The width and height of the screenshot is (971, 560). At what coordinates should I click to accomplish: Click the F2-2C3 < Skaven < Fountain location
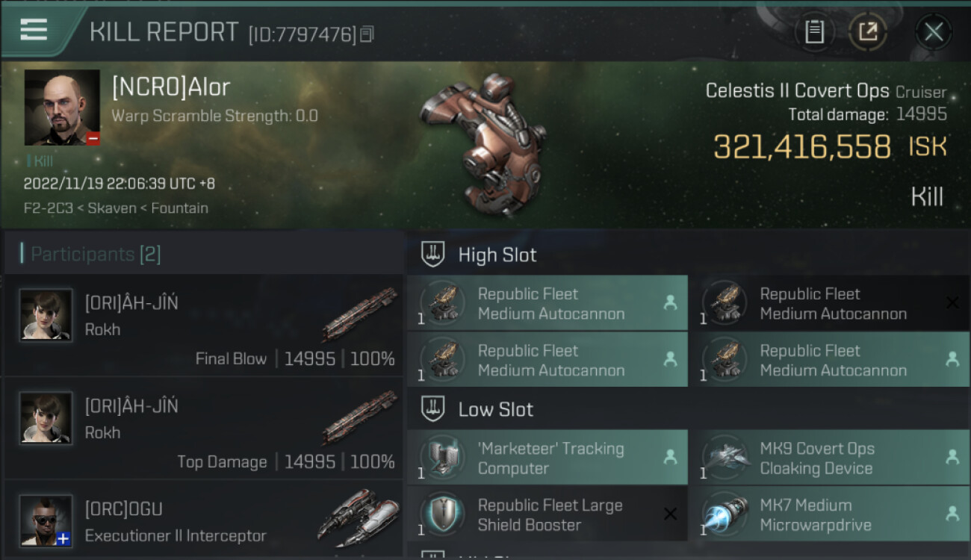(x=116, y=208)
